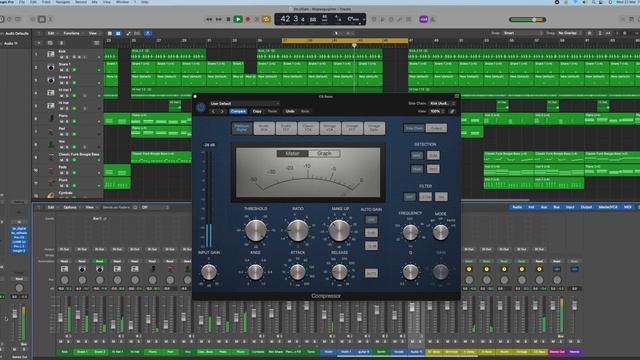Select the Platinum Digital compressor model tab

pyautogui.click(x=242, y=128)
